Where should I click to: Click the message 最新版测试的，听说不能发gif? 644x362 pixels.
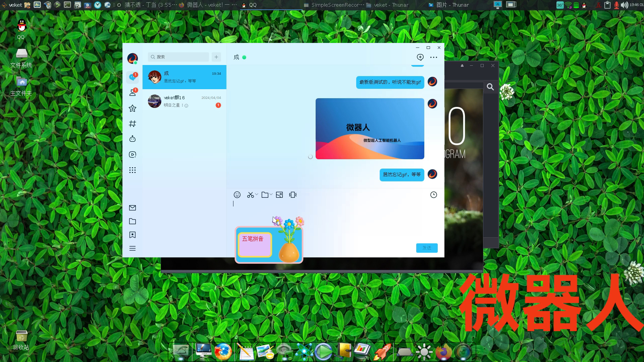[390, 82]
